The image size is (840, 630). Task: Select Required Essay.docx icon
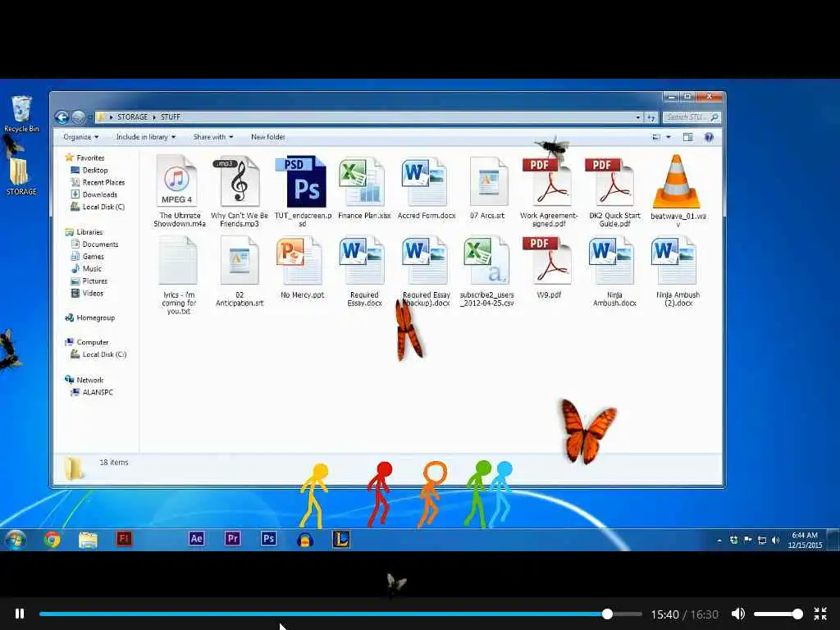coord(362,260)
